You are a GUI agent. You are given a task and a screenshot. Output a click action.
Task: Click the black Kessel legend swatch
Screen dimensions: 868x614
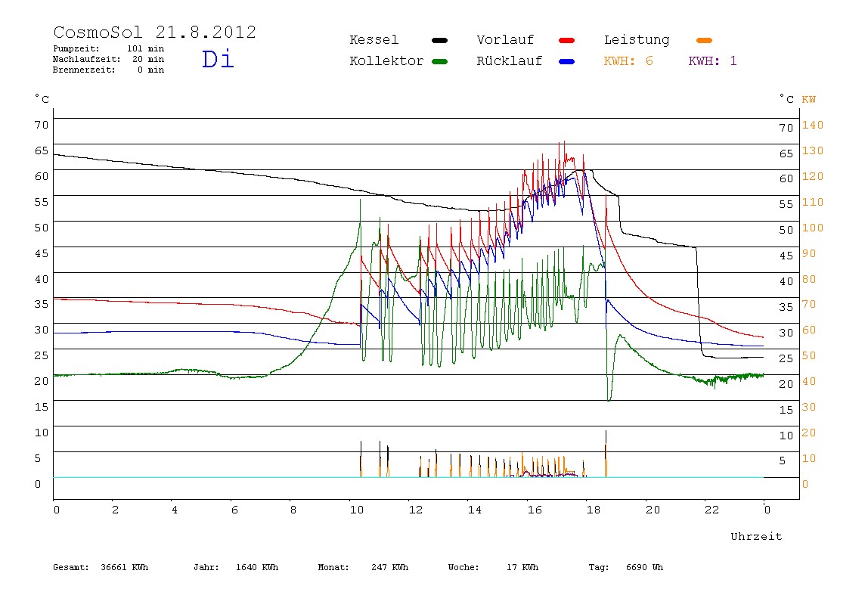439,40
